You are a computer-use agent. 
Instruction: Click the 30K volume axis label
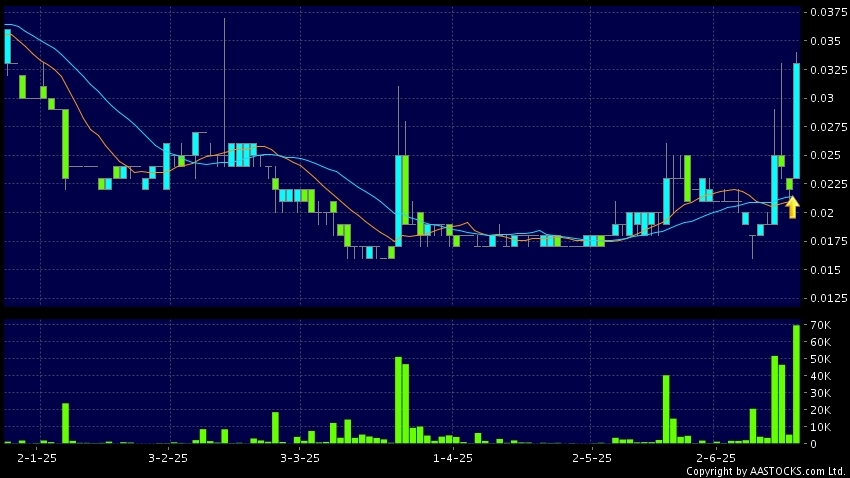[821, 393]
